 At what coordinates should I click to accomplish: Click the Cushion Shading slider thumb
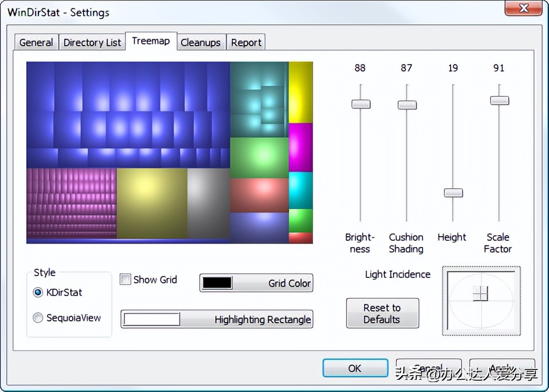(x=407, y=105)
